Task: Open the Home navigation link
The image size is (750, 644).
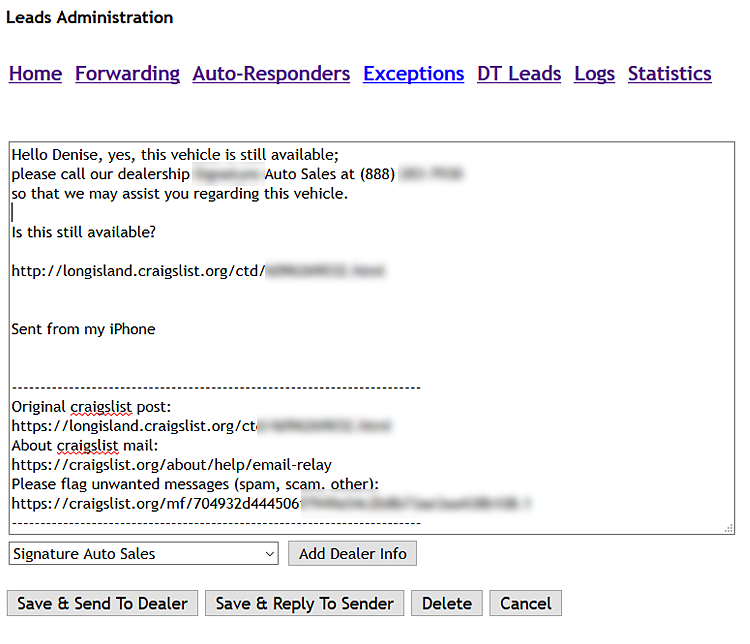Action: tap(35, 74)
